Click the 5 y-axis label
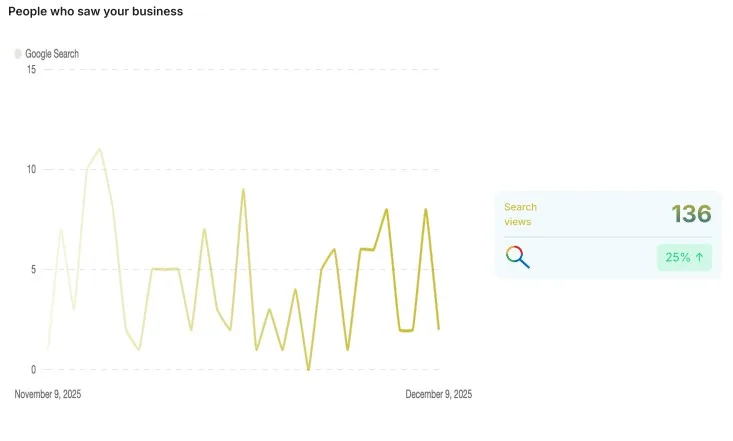Viewport: 733px width, 441px height. pyautogui.click(x=33, y=269)
